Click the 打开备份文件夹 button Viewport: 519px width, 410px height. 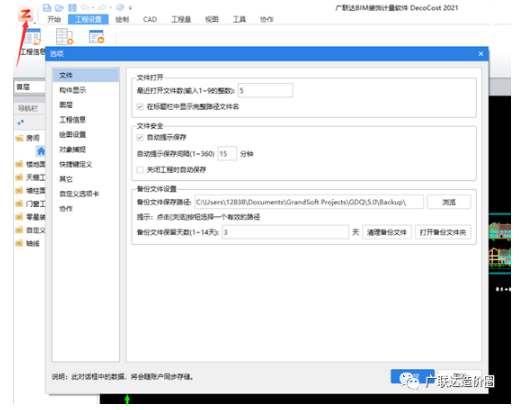[443, 232]
